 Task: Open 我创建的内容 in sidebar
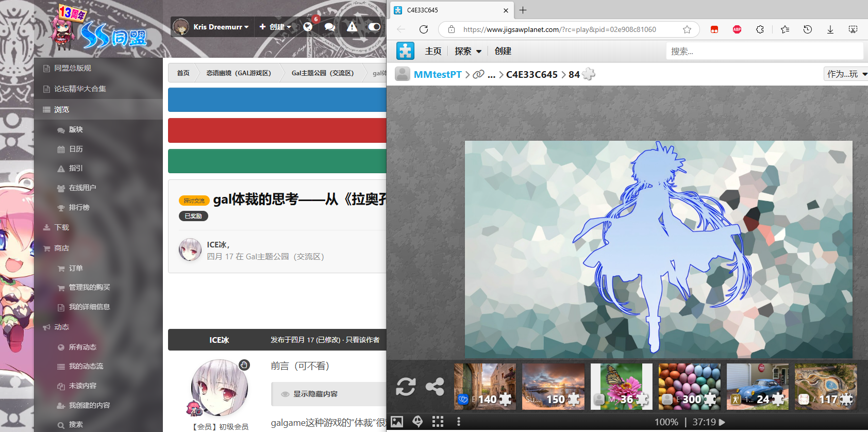[89, 405]
